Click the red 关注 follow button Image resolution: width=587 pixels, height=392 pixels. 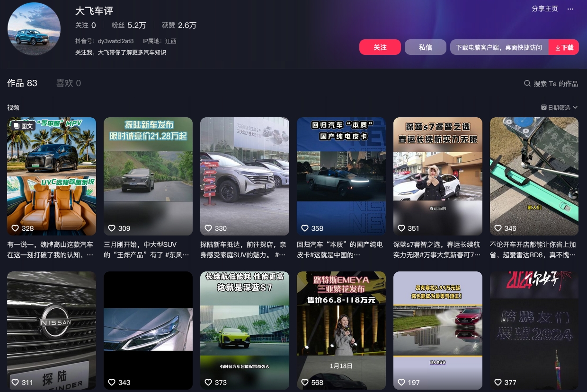(380, 47)
